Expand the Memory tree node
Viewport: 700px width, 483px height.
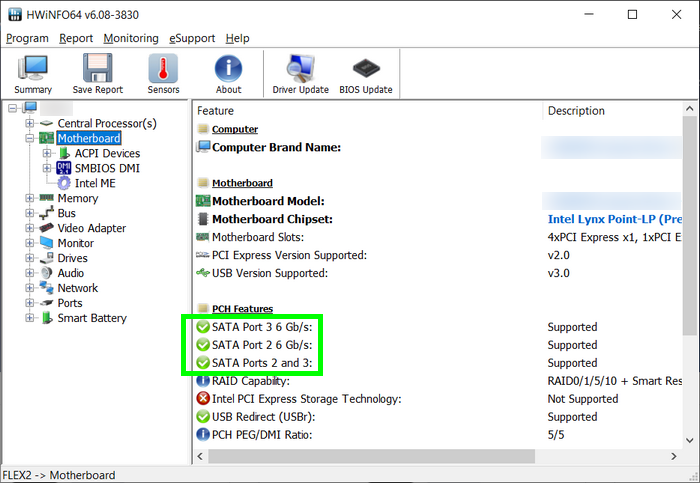29,198
